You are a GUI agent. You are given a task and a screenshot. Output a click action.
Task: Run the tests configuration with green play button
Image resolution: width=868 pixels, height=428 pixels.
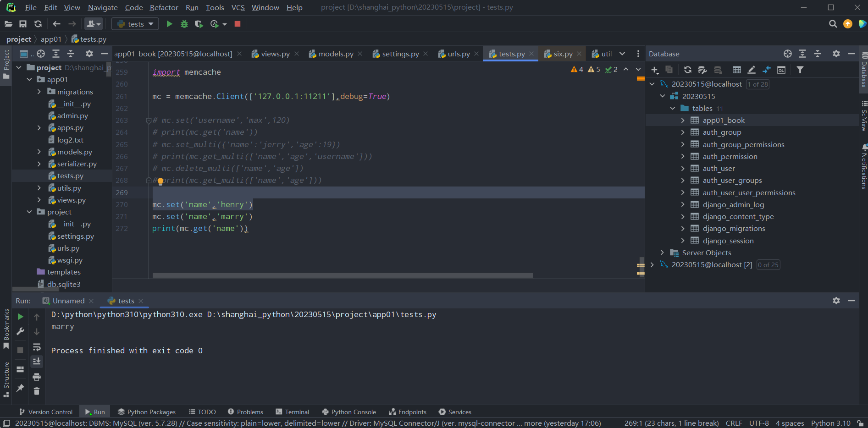click(169, 24)
